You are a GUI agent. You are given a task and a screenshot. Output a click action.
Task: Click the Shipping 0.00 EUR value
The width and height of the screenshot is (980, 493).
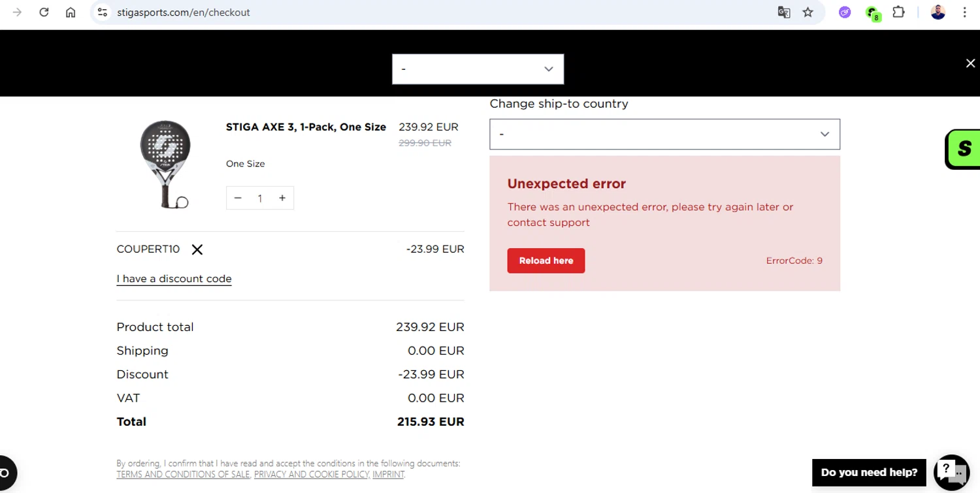coord(436,351)
